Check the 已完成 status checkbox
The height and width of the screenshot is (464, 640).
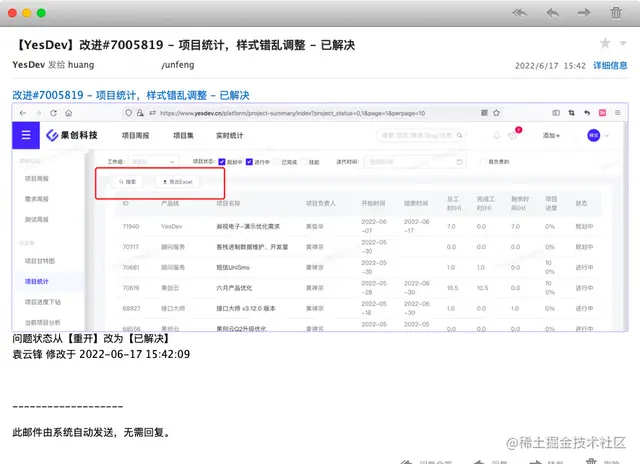coord(277,162)
